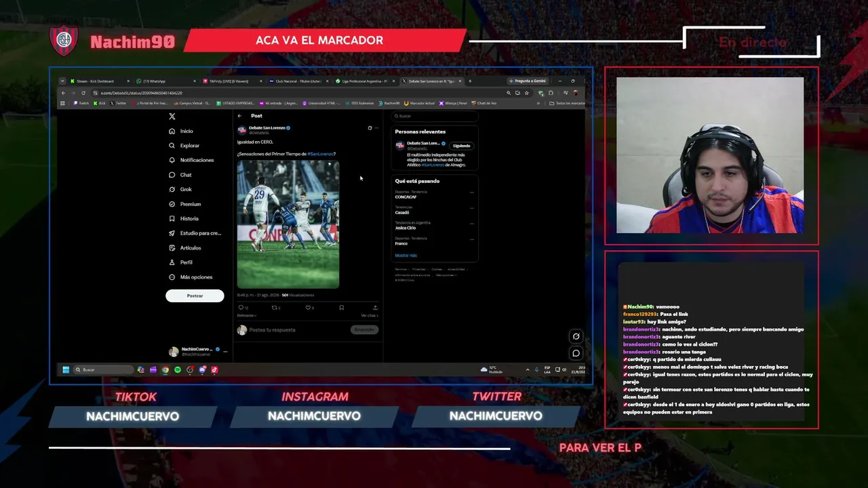Screen dimensions: 868x488
Task: Open Premium in the X sidebar
Action: 185,204
